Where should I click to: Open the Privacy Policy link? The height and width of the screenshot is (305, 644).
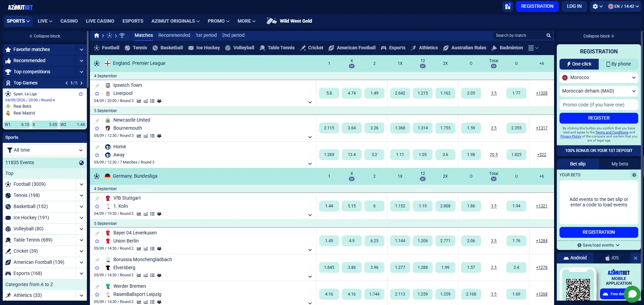click(x=571, y=136)
